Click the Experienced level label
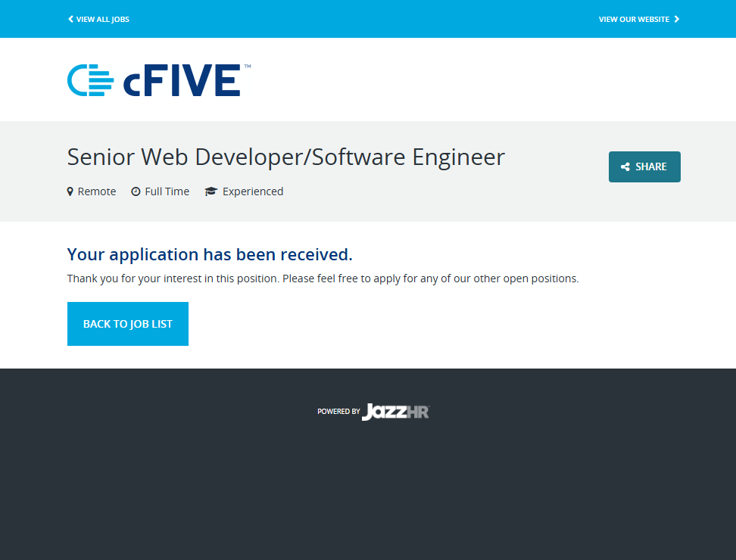The image size is (736, 560). click(x=253, y=192)
